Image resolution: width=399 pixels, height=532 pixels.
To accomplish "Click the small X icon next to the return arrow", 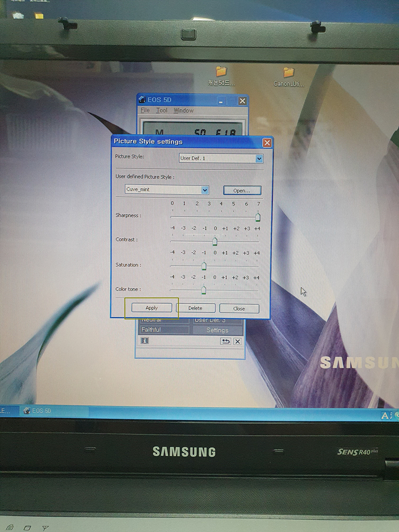I will [238, 341].
